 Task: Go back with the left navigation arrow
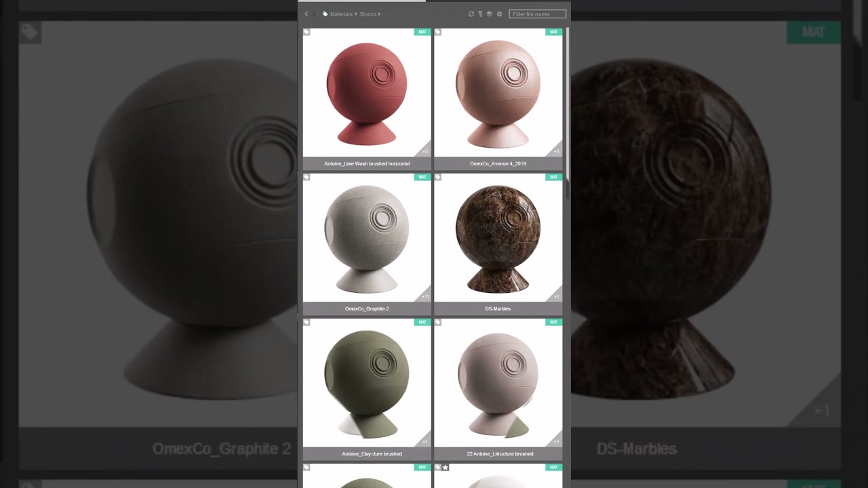coord(306,14)
